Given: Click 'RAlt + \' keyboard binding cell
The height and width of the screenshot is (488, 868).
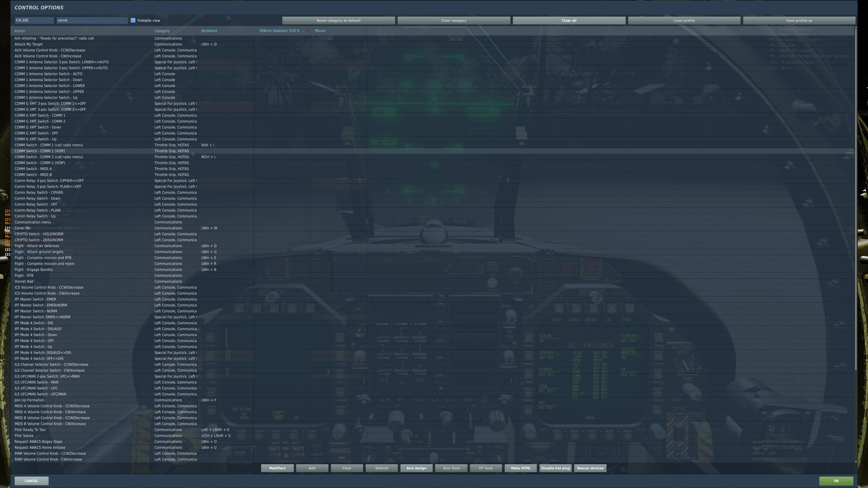Looking at the screenshot, I should point(225,145).
